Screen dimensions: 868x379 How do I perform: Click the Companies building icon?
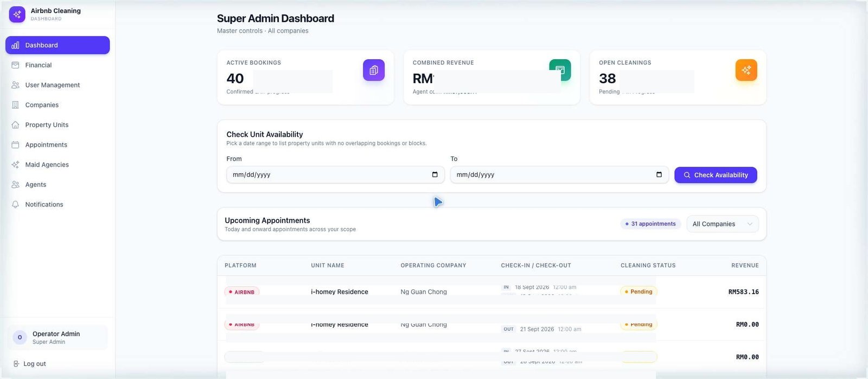pyautogui.click(x=15, y=105)
